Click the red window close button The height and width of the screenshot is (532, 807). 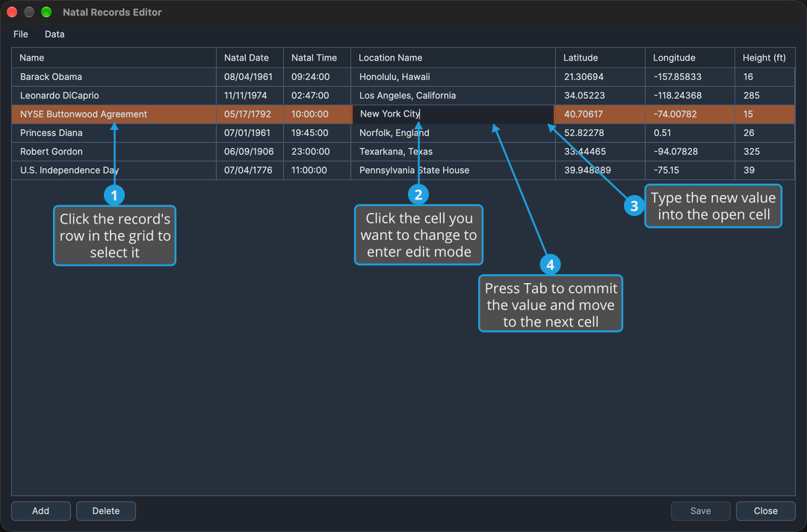(x=12, y=13)
